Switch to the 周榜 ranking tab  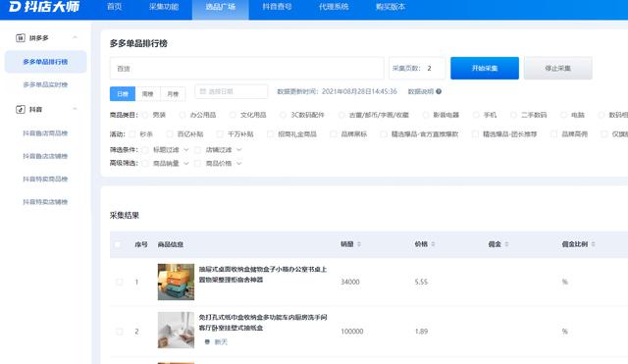148,94
